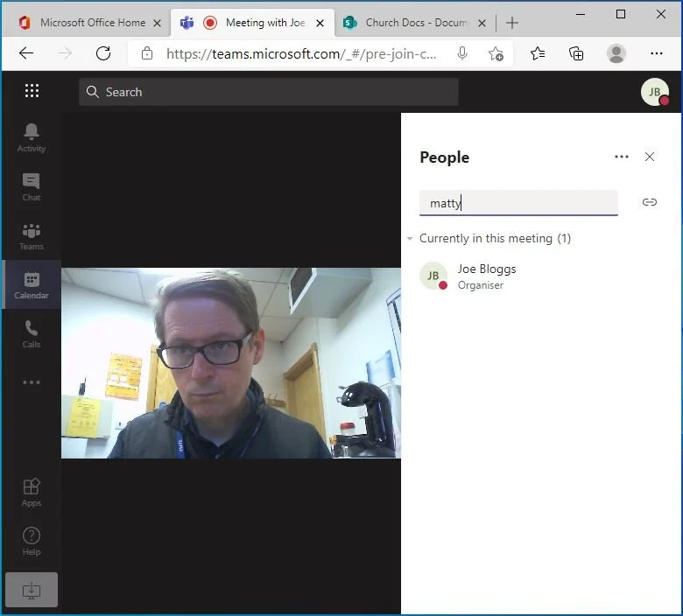This screenshot has width=683, height=616.
Task: Open More options in the People panel
Action: [x=622, y=157]
